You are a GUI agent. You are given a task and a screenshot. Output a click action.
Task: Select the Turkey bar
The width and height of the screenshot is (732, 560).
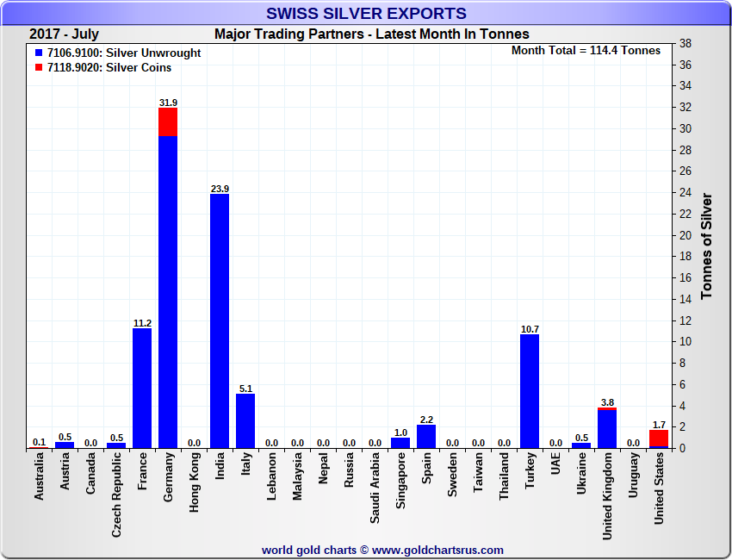530,390
